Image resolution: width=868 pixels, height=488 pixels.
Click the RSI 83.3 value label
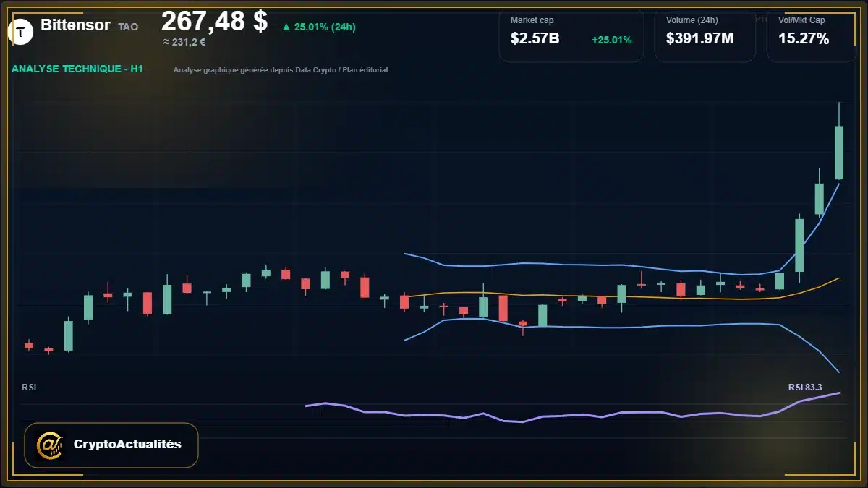[805, 388]
